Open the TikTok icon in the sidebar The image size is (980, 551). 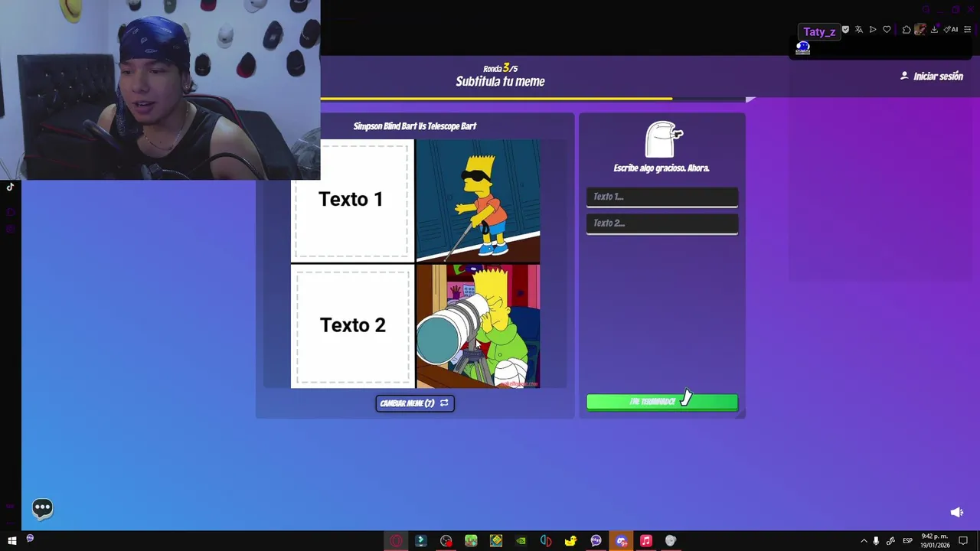(10, 187)
